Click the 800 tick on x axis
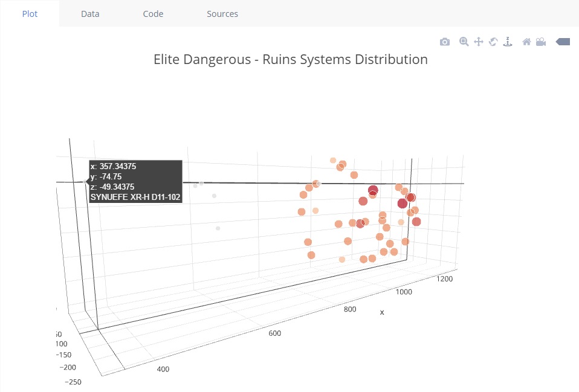Screen dimensions: 579x392 pyautogui.click(x=350, y=309)
